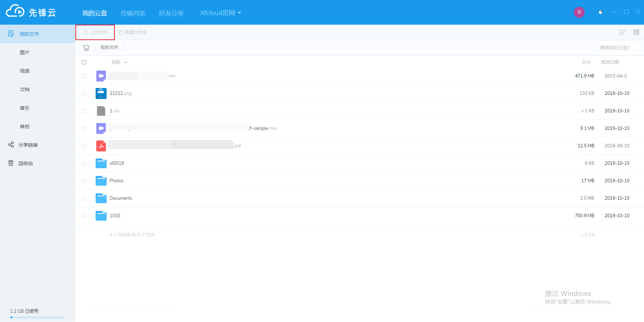Open the Share Links (分享链接) section
Screen dimensions: 644x322
coord(28,145)
